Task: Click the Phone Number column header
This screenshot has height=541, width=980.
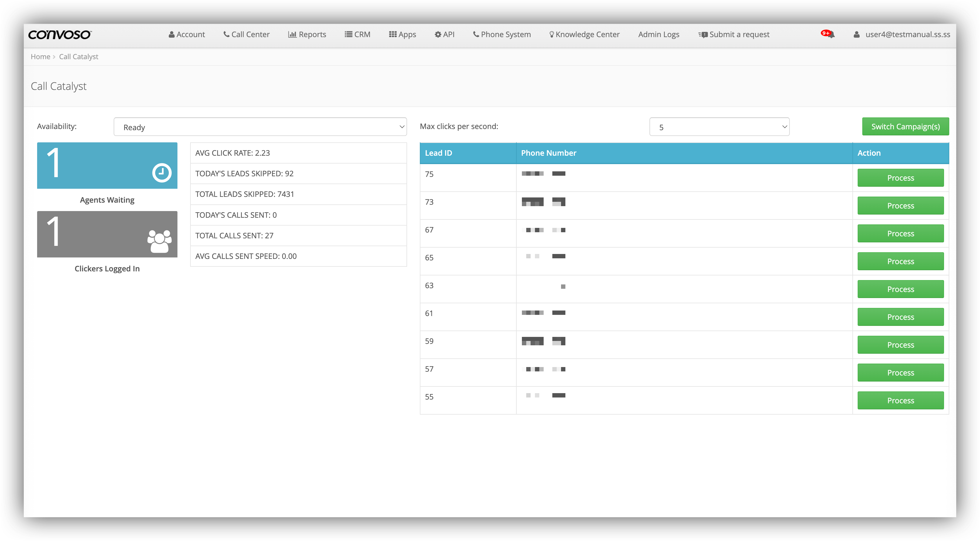Action: [x=684, y=153]
